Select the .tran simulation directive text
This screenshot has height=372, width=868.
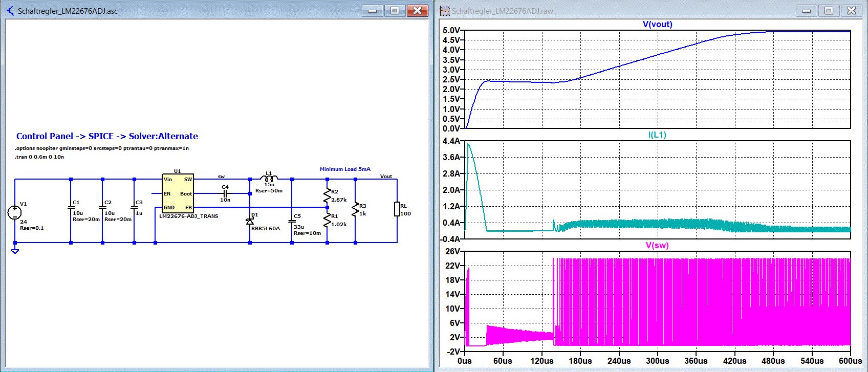pyautogui.click(x=39, y=157)
